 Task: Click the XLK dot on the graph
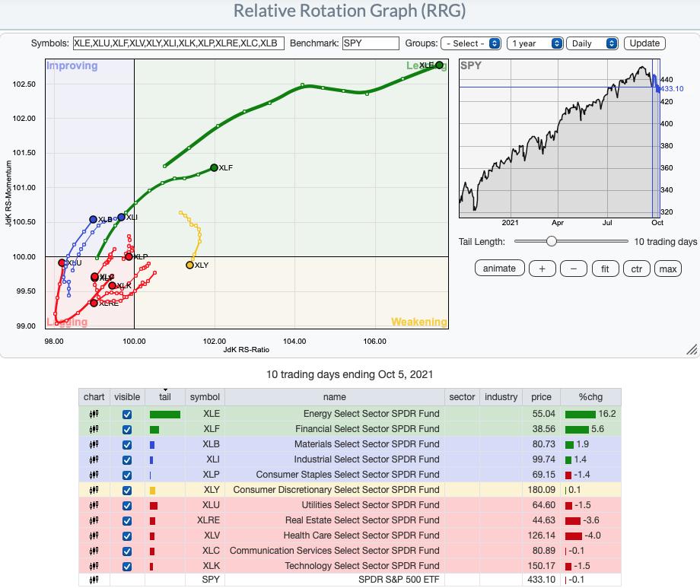pyautogui.click(x=112, y=285)
